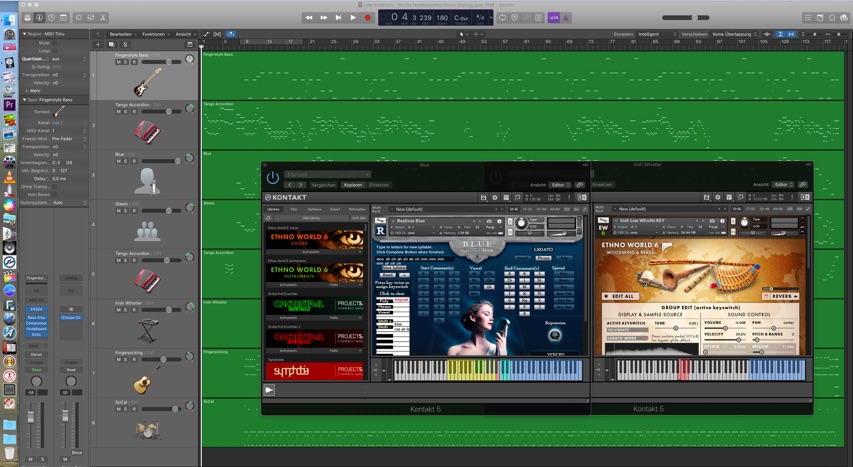853x467 pixels.
Task: Open Ansicht Editor dropdown in Blue window
Action: click(559, 185)
